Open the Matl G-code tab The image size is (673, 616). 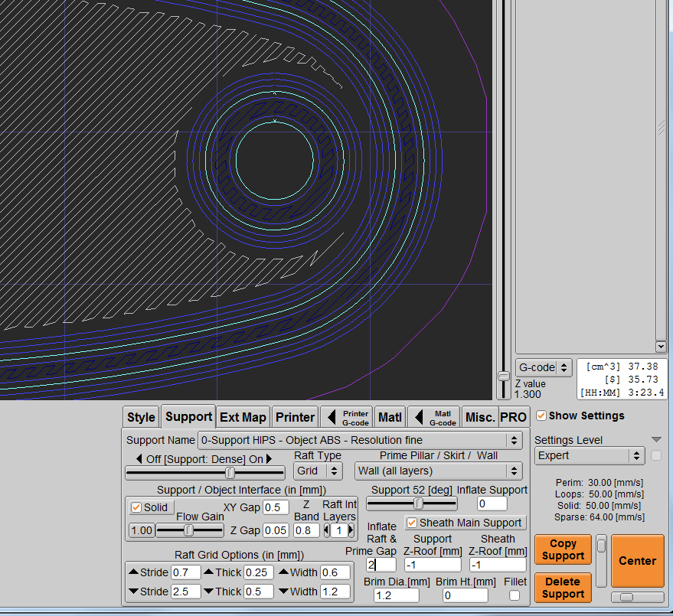click(x=433, y=417)
